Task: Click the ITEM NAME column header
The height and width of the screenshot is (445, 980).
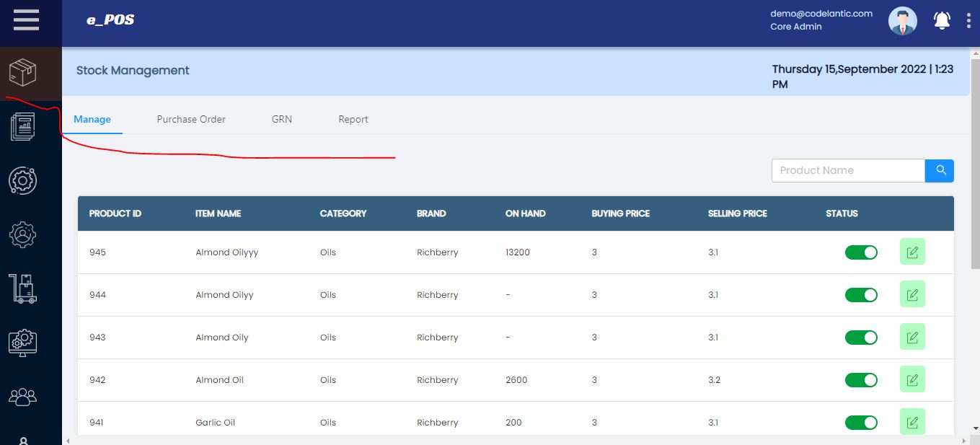Action: 218,213
